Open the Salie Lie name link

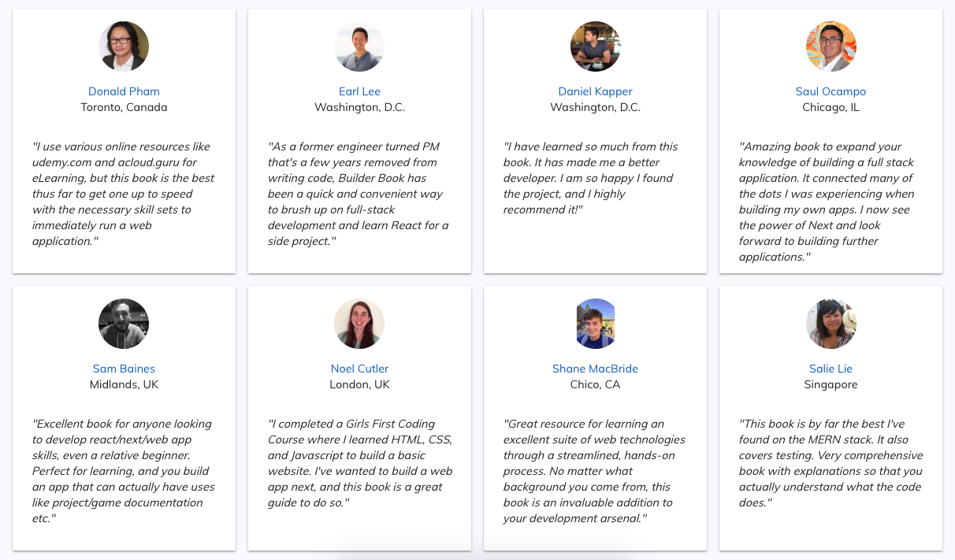831,369
